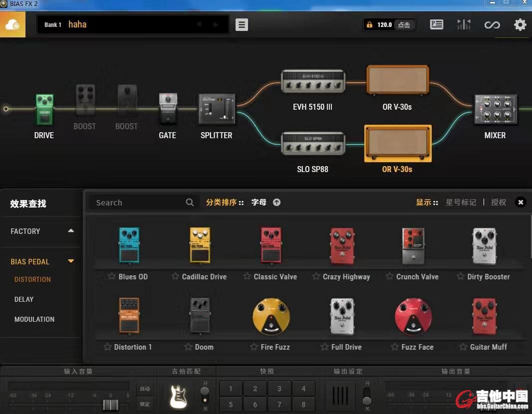Select the green DRIVE pedal in chain
The height and width of the screenshot is (414, 532).
[x=44, y=110]
